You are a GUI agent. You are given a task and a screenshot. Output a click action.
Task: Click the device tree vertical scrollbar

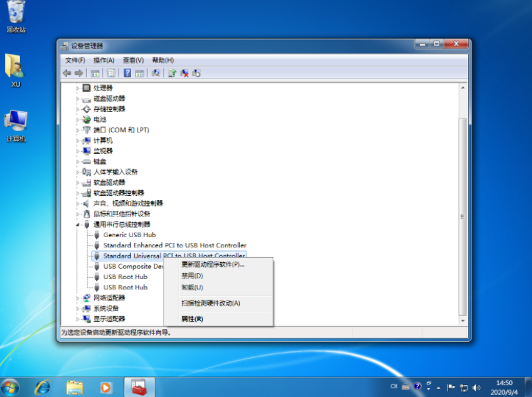click(463, 206)
